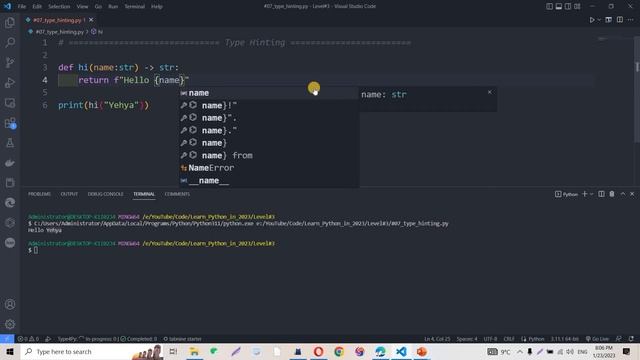This screenshot has width=640, height=360.
Task: Switch to the Problems panel tab
Action: [x=39, y=194]
